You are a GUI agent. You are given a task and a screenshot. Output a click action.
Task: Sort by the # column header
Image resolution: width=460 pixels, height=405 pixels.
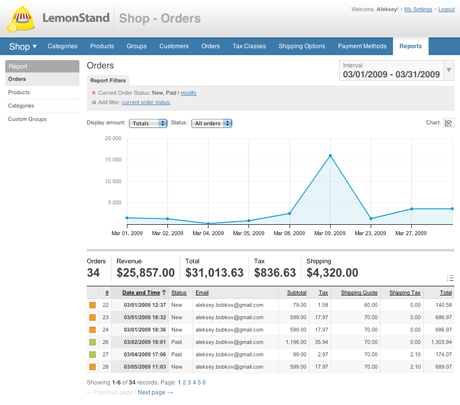click(107, 293)
